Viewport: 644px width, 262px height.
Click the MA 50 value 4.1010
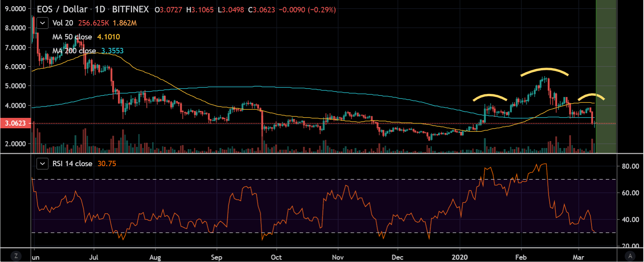coord(109,37)
